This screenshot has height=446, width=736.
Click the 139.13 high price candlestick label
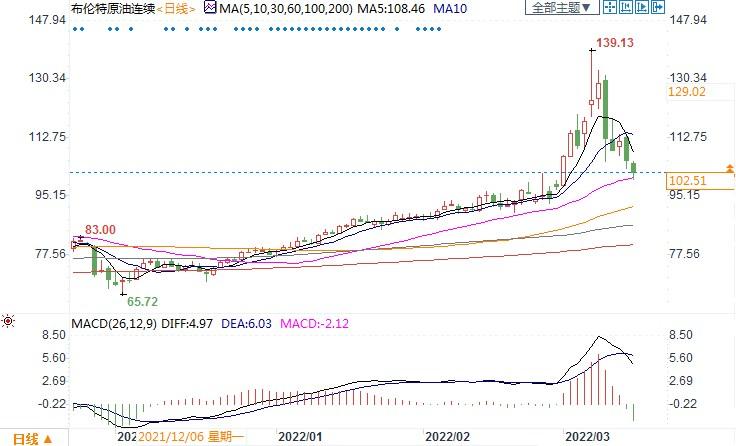[x=615, y=43]
